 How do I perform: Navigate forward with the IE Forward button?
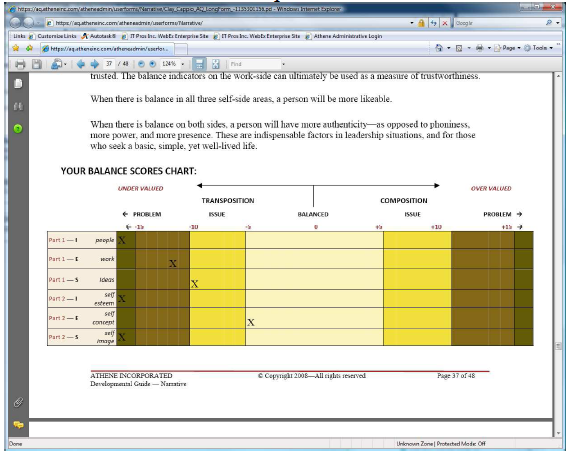28,23
